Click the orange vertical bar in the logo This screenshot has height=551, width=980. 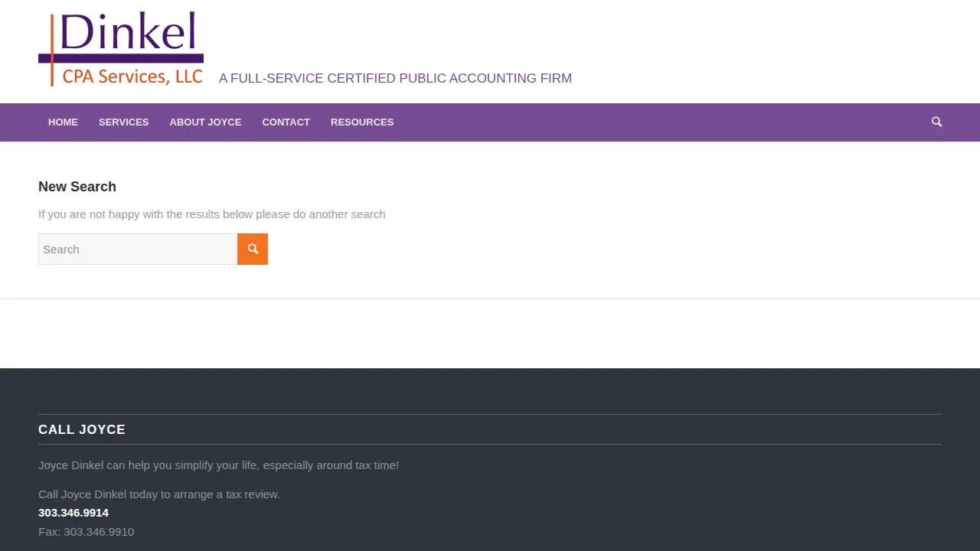pyautogui.click(x=52, y=50)
